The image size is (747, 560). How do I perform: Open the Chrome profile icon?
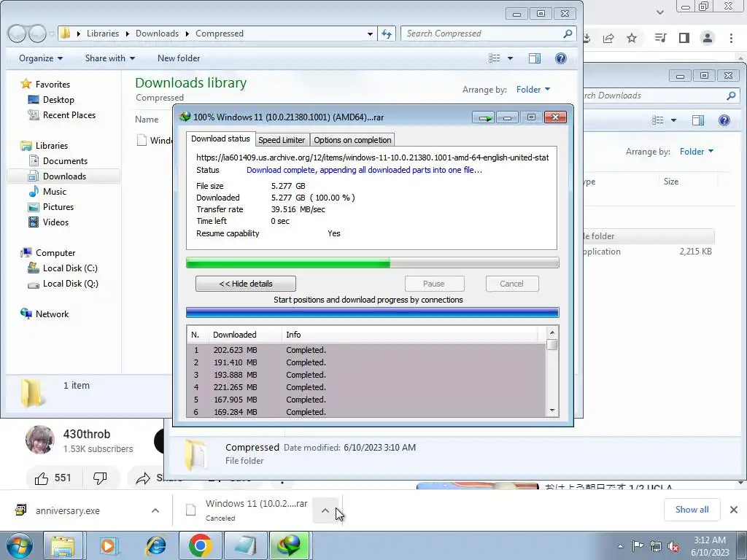(x=708, y=38)
